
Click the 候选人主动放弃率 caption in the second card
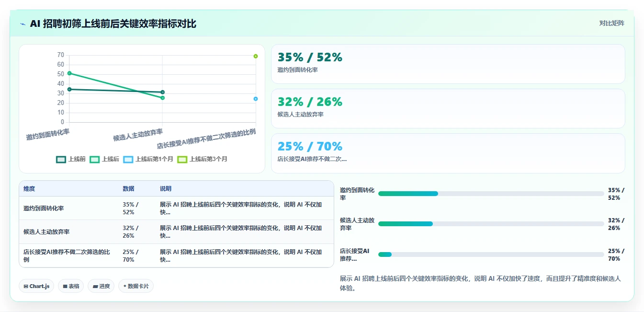[x=300, y=115]
